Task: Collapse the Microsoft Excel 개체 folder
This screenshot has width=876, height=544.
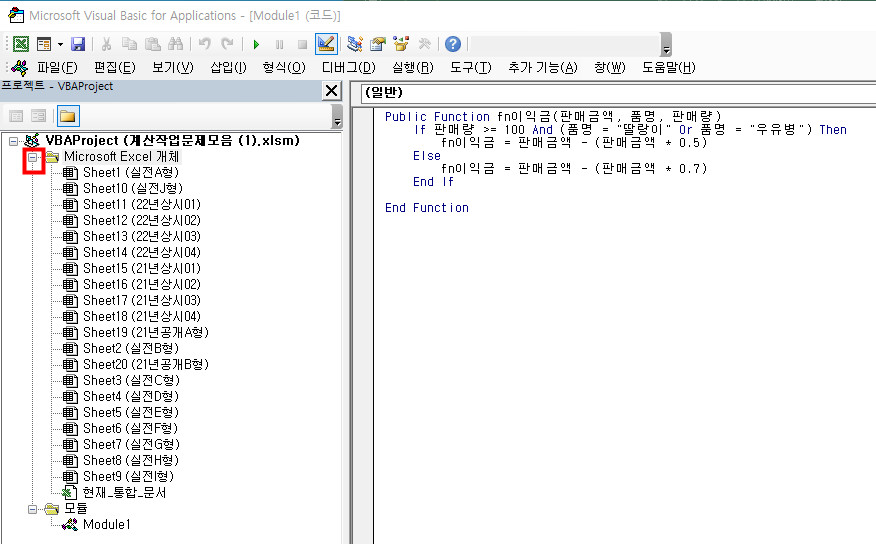Action: (34, 157)
